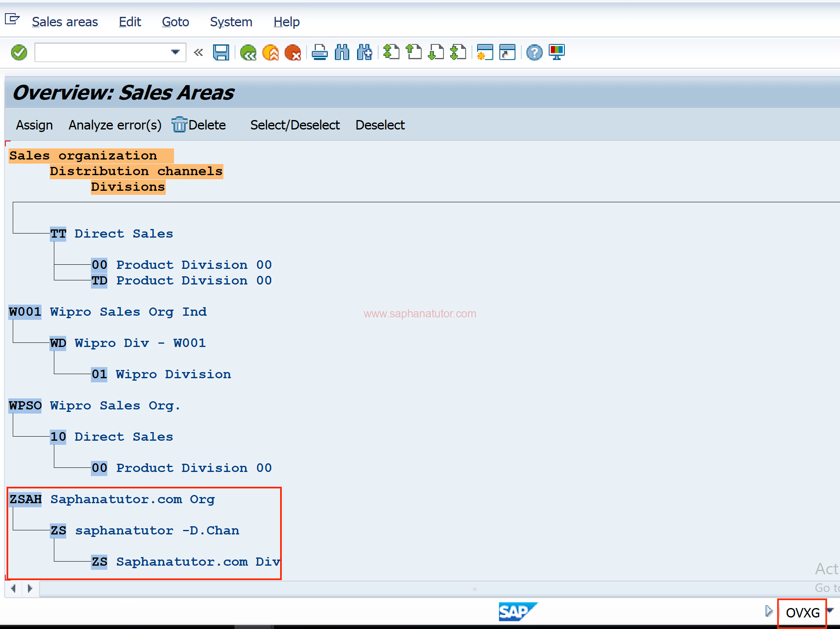Click the yellow Exit icon
840x629 pixels.
(270, 53)
